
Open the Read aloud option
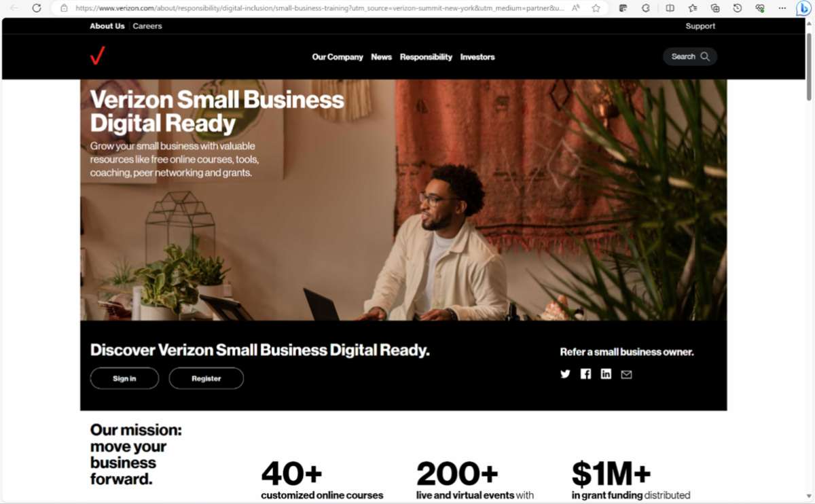(576, 8)
